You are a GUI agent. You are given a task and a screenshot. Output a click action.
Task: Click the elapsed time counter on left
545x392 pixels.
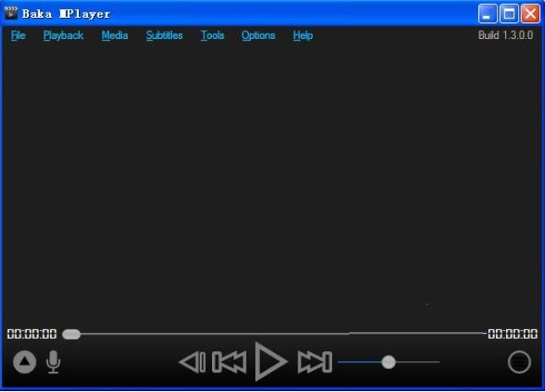point(32,334)
